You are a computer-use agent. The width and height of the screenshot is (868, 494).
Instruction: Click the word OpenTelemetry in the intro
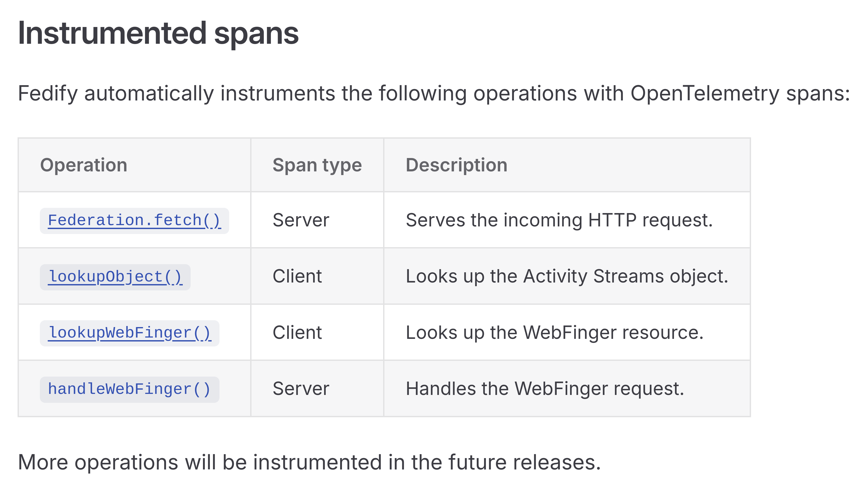(705, 93)
